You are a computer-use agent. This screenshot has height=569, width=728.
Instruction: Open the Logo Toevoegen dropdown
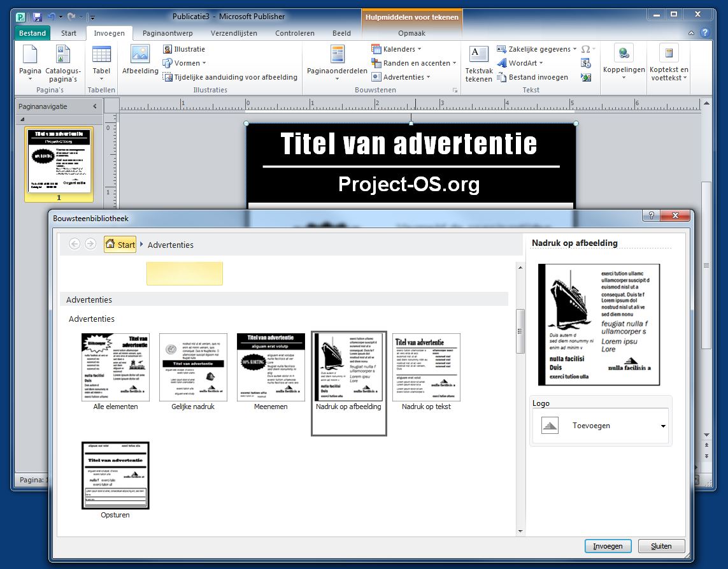(x=664, y=426)
